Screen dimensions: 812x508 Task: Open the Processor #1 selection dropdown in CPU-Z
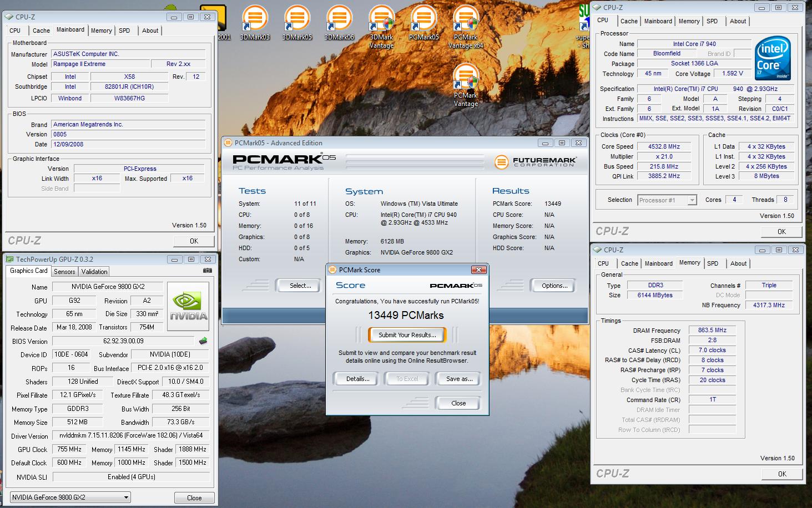[667, 200]
